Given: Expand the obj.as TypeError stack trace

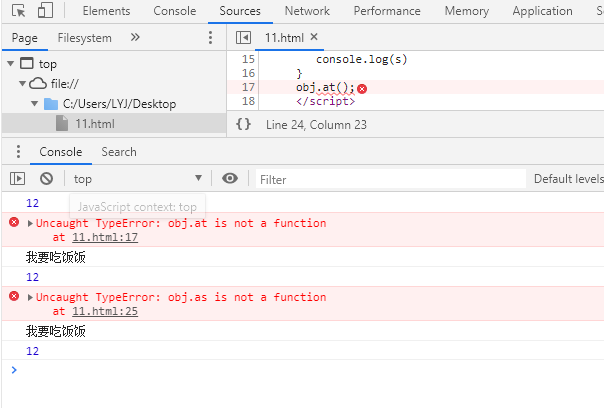Looking at the screenshot, I should pyautogui.click(x=30, y=297).
